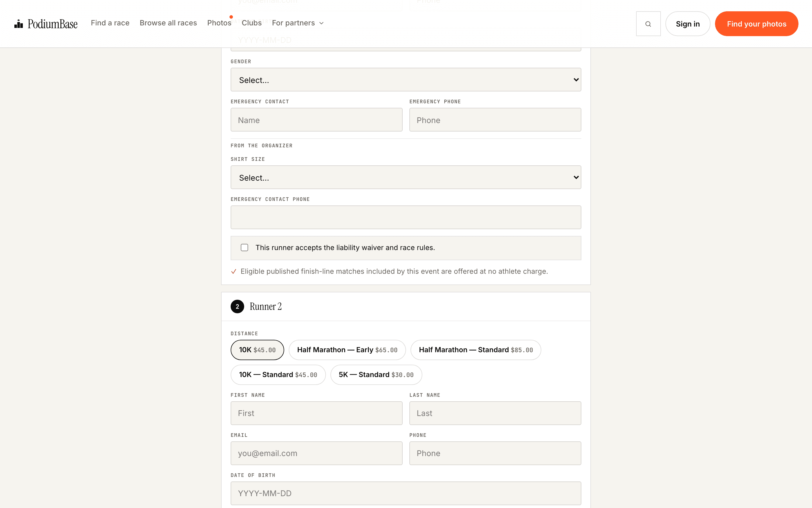Screen dimensions: 812x508
Task: Click the red checkmark beside eligible photos note
Action: (x=234, y=271)
